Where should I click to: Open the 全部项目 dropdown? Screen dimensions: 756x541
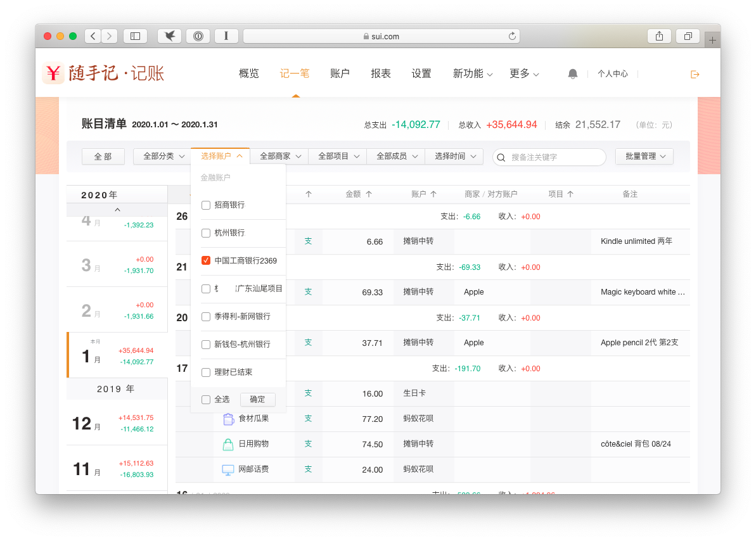pos(338,156)
